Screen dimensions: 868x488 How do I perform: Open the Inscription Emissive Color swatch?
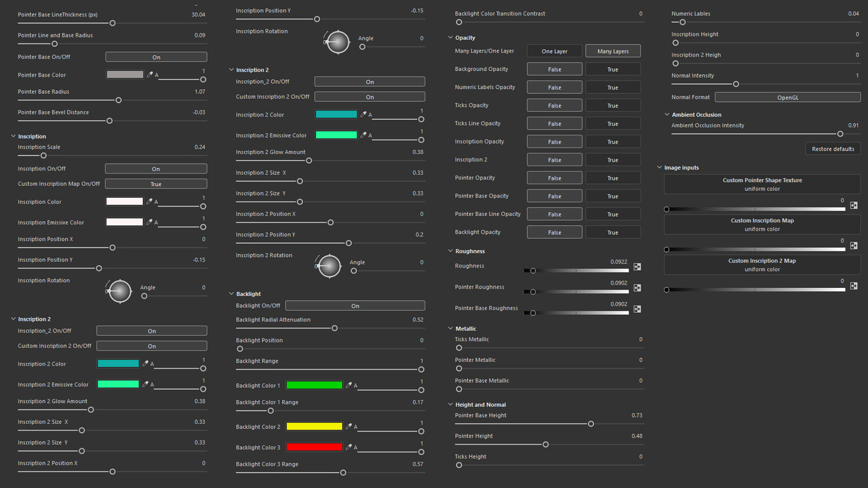coord(124,222)
